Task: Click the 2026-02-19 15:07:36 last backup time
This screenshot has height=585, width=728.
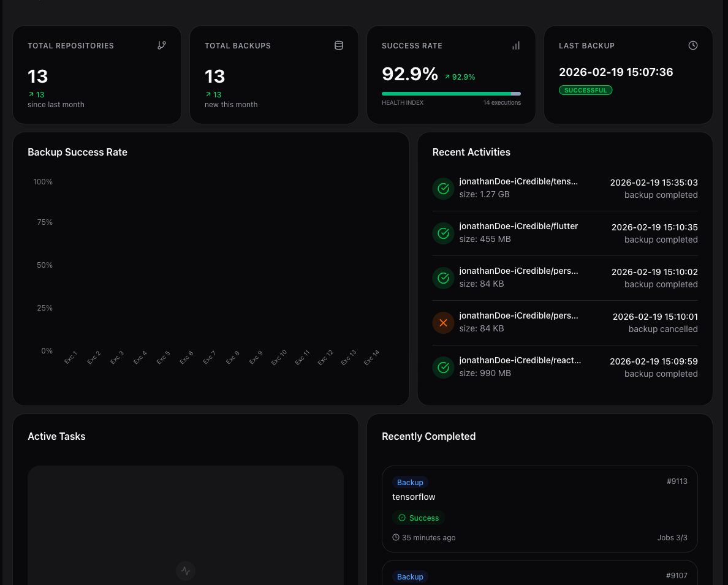Action: click(x=616, y=72)
